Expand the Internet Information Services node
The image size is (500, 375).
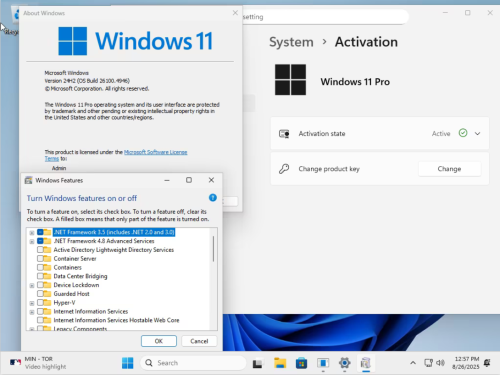[32, 312]
